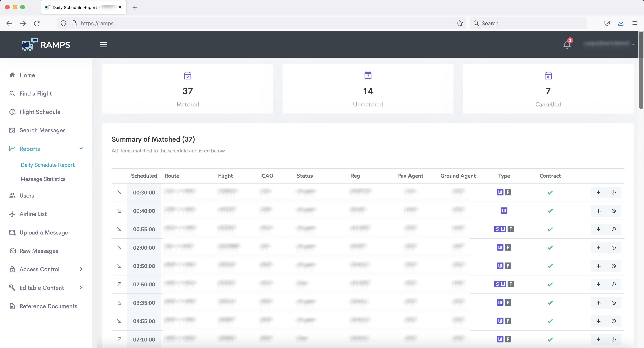Open the Upload a Message page
Image resolution: width=644 pixels, height=348 pixels.
pyautogui.click(x=44, y=232)
